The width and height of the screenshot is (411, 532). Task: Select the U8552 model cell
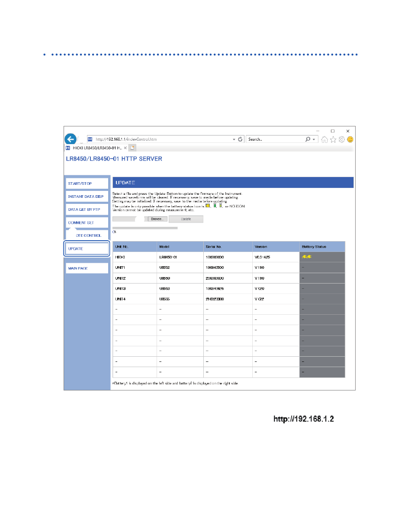coord(180,268)
